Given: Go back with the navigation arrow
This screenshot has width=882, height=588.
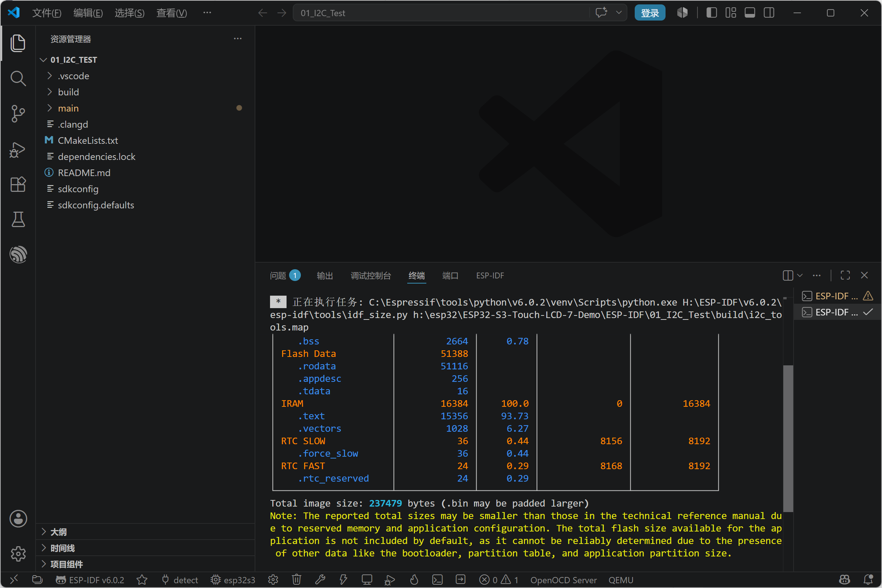Looking at the screenshot, I should 263,13.
